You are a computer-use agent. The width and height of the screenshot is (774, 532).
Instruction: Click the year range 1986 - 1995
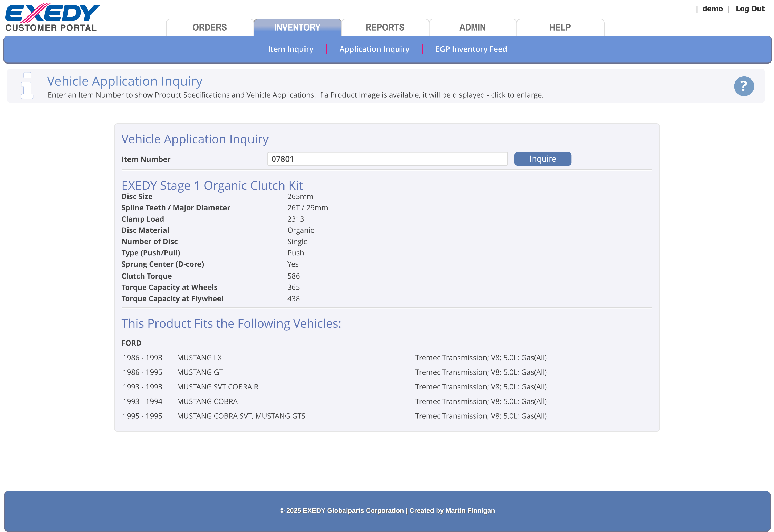coord(142,372)
